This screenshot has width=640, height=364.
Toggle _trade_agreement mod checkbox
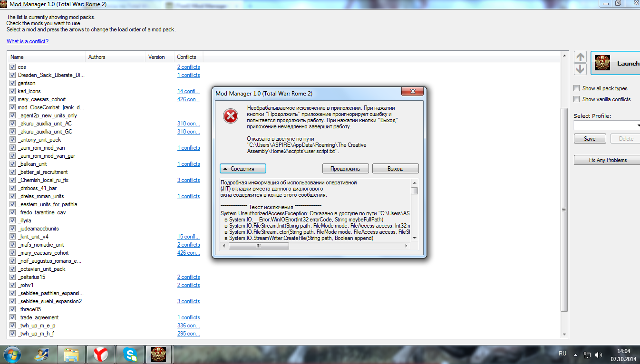point(13,317)
